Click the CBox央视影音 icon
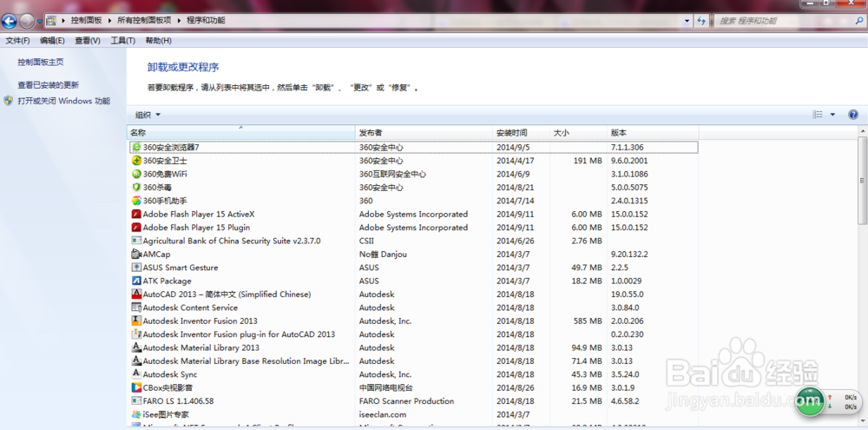The image size is (868, 430). coord(136,388)
